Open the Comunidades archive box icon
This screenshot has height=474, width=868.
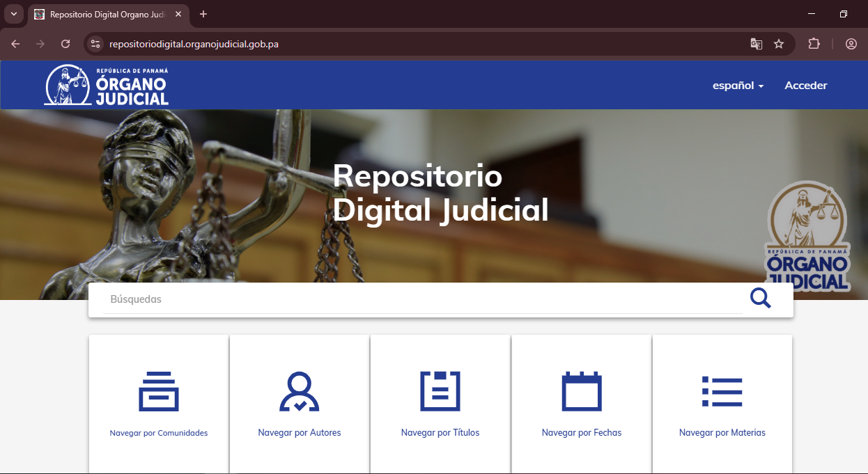click(x=159, y=391)
